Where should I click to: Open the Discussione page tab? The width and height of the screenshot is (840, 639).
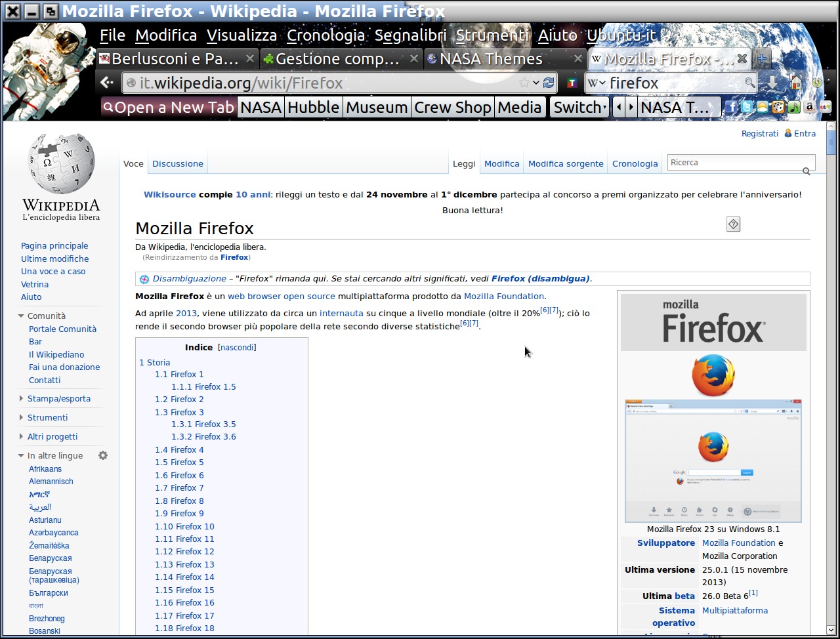click(x=178, y=163)
